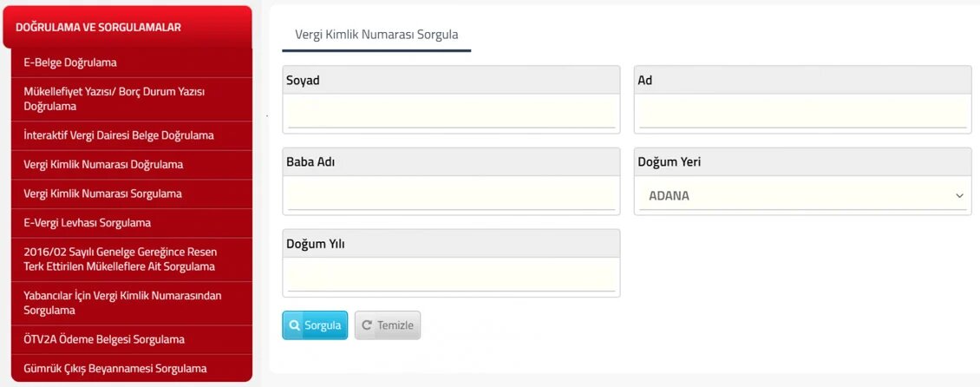
Task: Click the Baba Adı input field
Action: click(x=451, y=194)
